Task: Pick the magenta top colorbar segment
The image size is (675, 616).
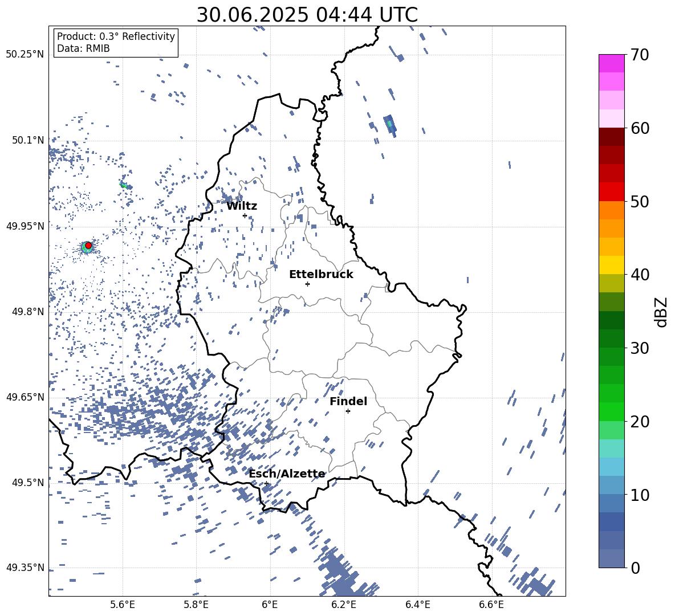Action: (x=611, y=63)
